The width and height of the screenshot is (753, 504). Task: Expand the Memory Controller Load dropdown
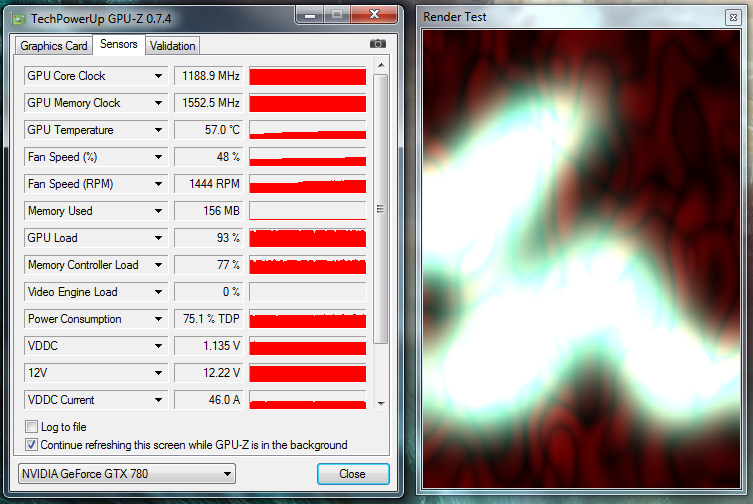158,265
